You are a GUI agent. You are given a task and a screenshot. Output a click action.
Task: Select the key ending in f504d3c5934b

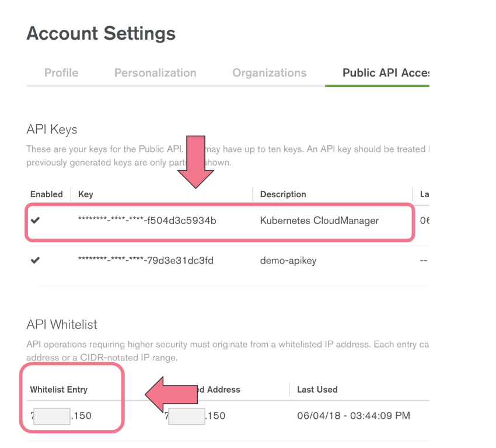coord(147,220)
